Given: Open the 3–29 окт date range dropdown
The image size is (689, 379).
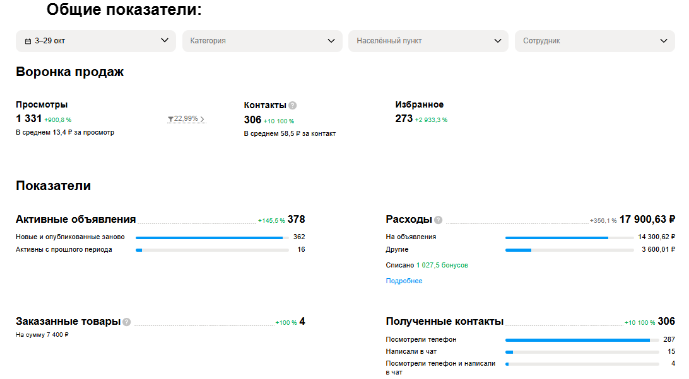Looking at the screenshot, I should click(96, 41).
